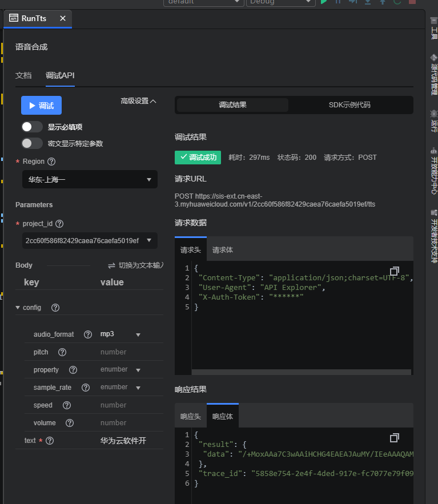Switch to 文档 tab
This screenshot has height=504, width=438.
[x=23, y=75]
